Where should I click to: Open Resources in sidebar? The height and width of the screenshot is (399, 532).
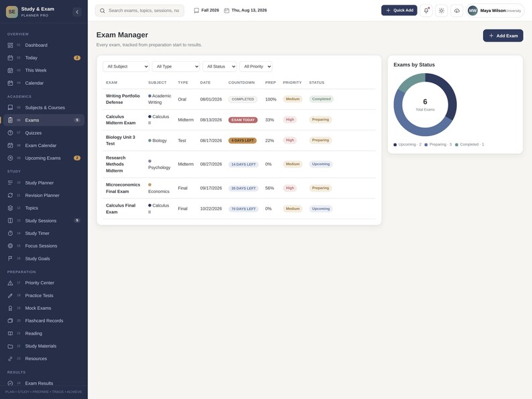coord(44,359)
